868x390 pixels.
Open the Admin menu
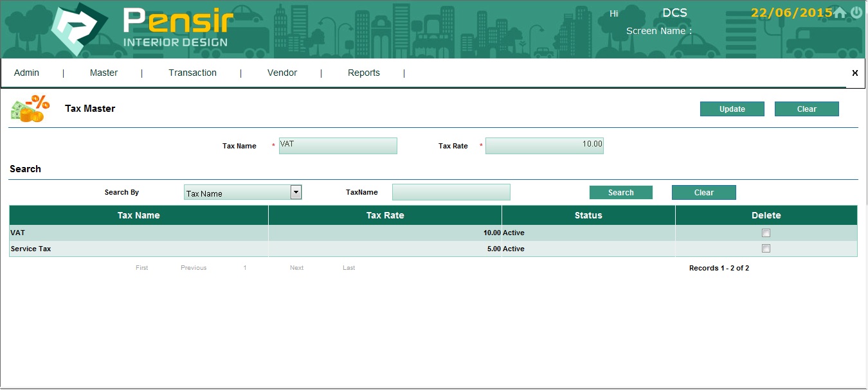26,73
